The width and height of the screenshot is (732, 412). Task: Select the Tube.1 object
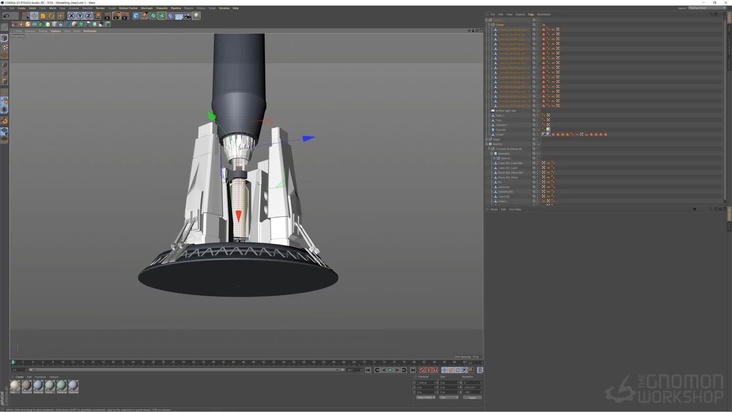[500, 115]
